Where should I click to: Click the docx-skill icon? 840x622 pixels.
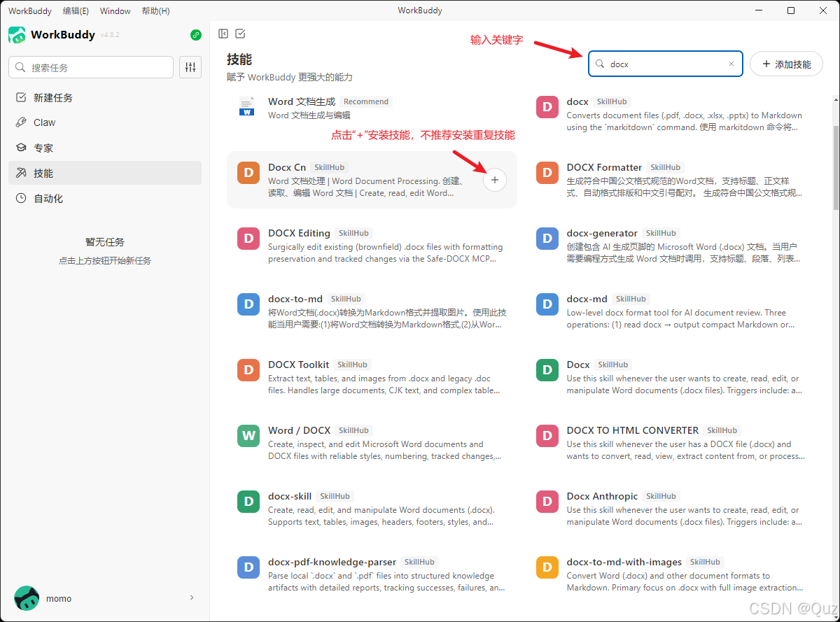248,502
